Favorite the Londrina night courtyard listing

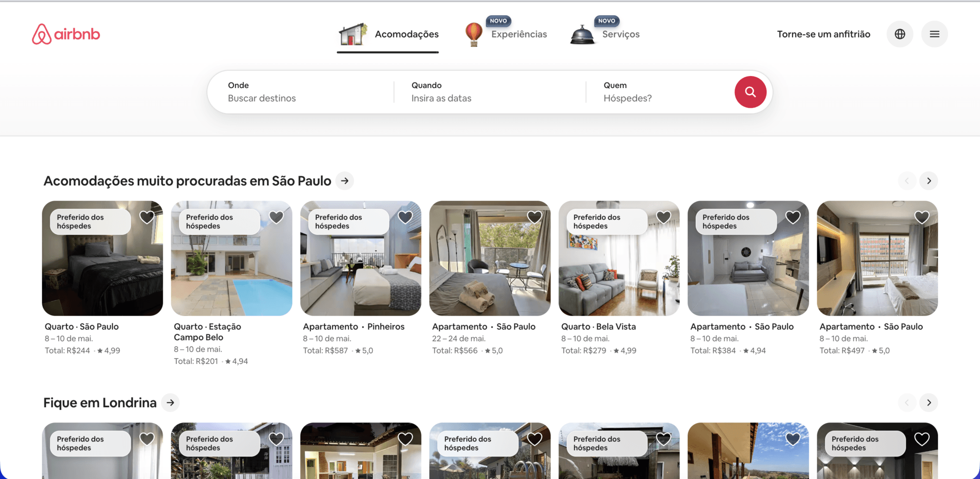(x=405, y=439)
